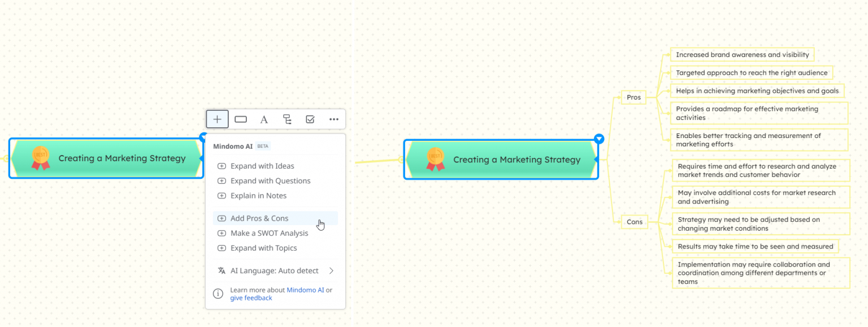Click the info icon in the AI panel
The height and width of the screenshot is (327, 868).
tap(218, 294)
